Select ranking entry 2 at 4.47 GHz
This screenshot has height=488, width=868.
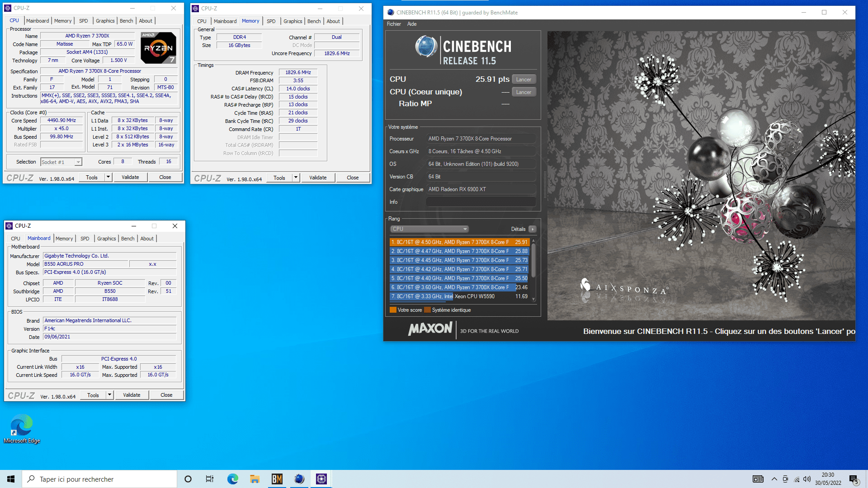pyautogui.click(x=459, y=251)
